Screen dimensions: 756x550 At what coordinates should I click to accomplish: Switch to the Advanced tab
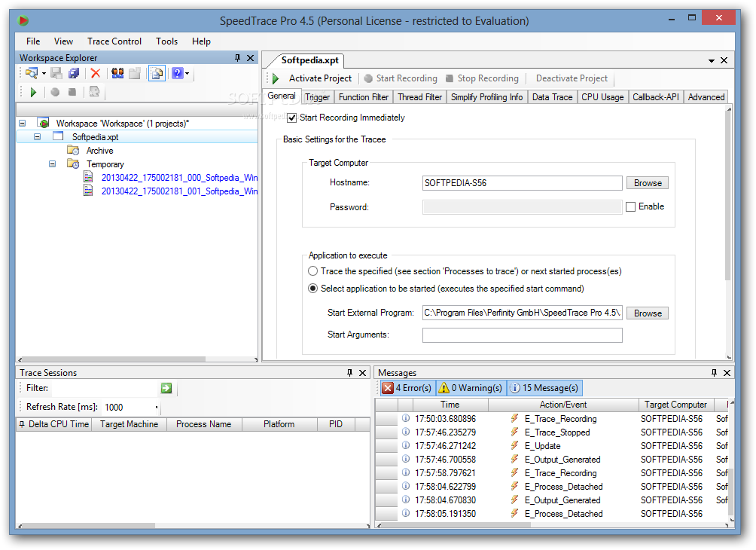706,97
